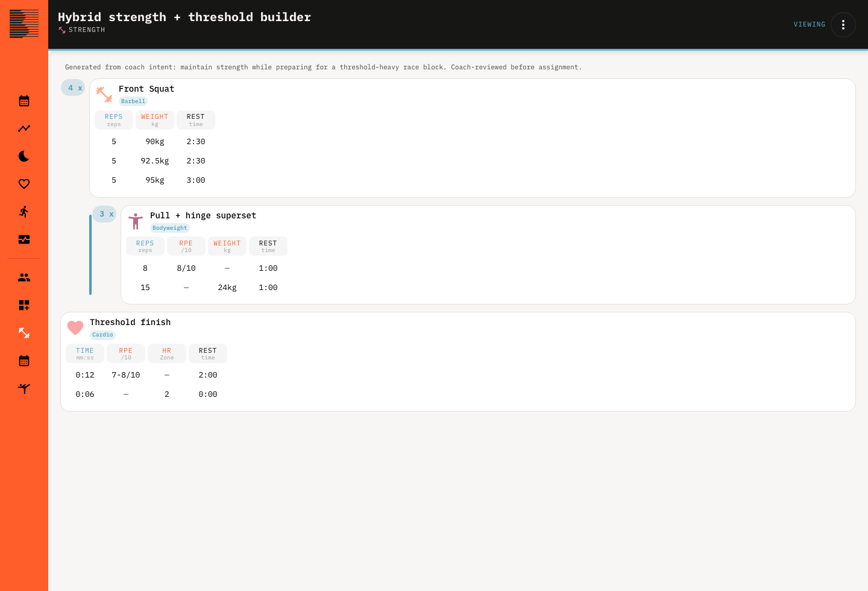Viewport: 868px width, 591px height.
Task: Click the 15 reps value
Action: click(145, 288)
